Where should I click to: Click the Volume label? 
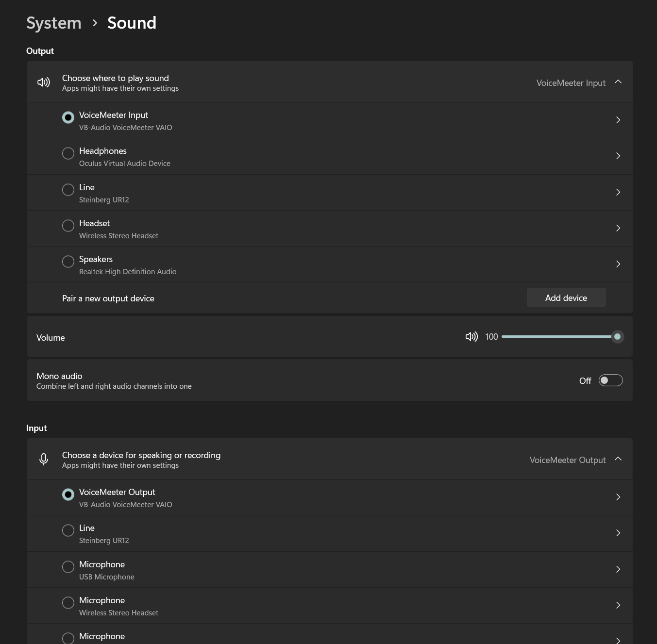click(x=51, y=338)
